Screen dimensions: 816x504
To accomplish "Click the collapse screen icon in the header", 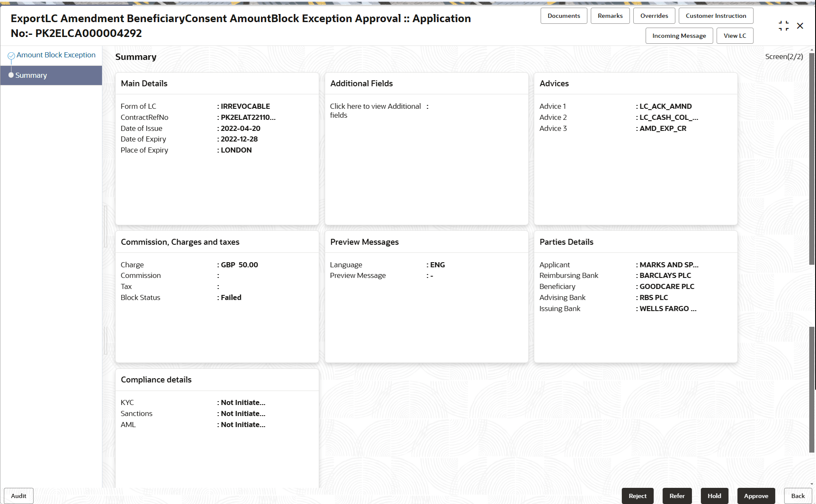I will (784, 25).
